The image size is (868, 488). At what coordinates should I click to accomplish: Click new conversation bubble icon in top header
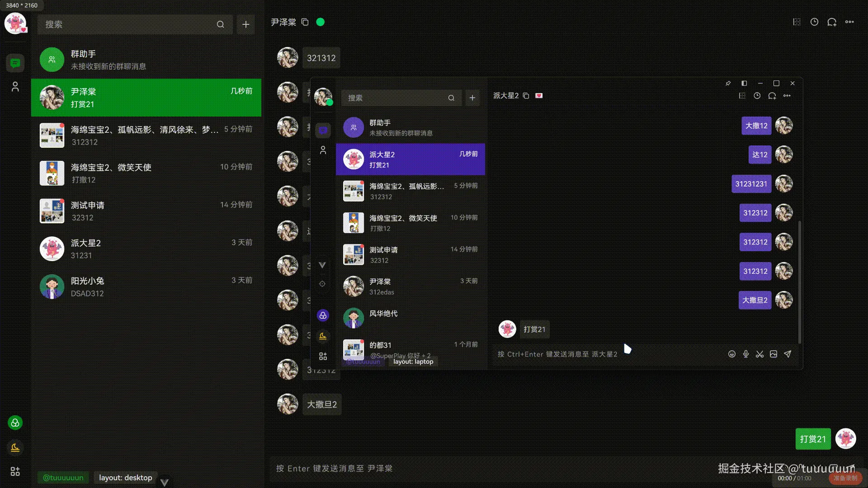click(832, 22)
